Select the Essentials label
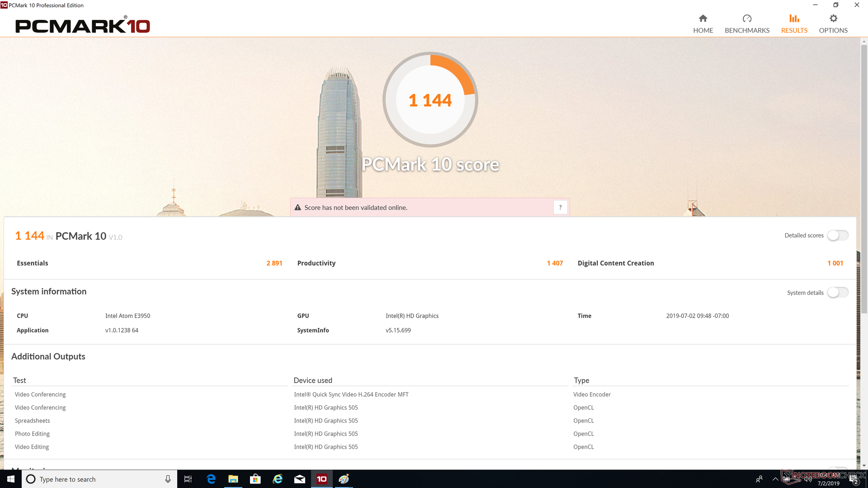 pyautogui.click(x=33, y=263)
